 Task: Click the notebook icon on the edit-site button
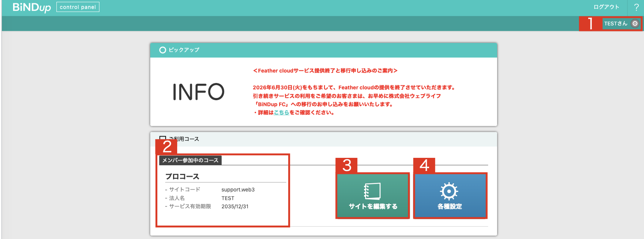coord(372,191)
